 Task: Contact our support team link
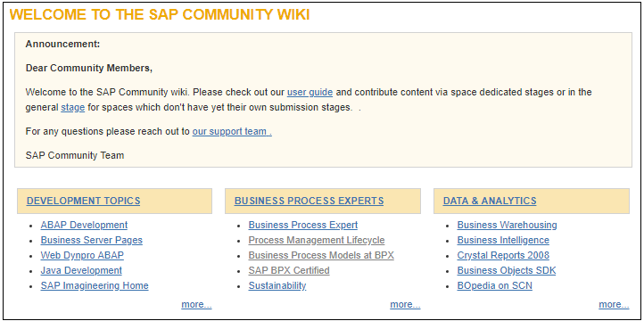[232, 132]
